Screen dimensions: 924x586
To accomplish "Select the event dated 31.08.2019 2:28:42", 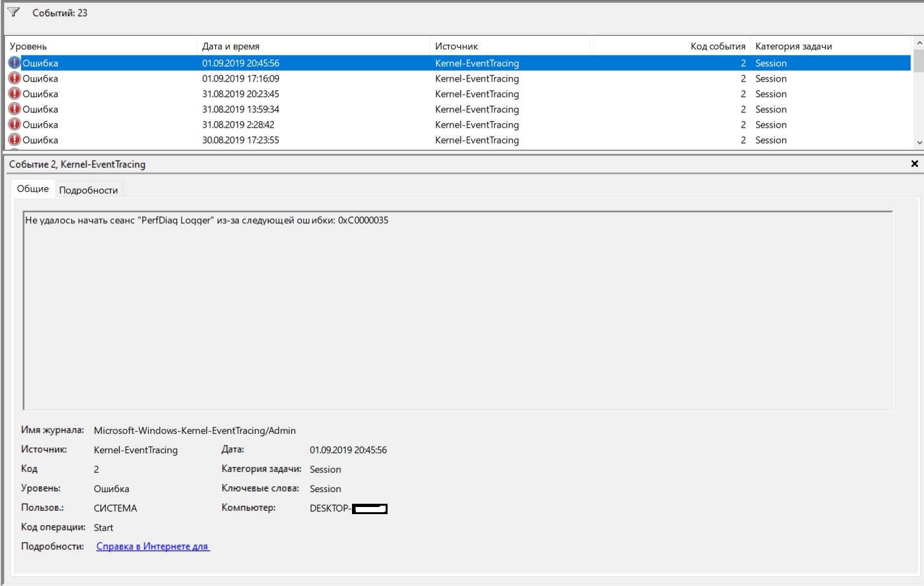I will [458, 124].
